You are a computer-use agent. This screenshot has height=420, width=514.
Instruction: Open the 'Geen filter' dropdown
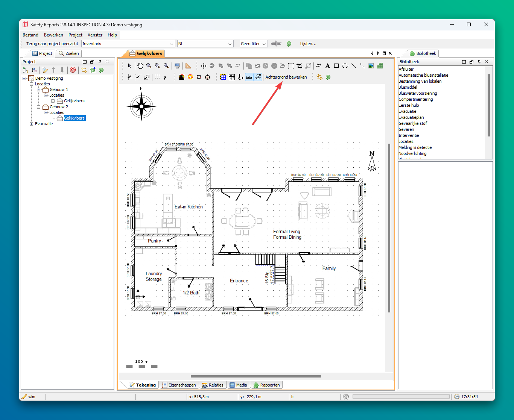[x=254, y=44]
